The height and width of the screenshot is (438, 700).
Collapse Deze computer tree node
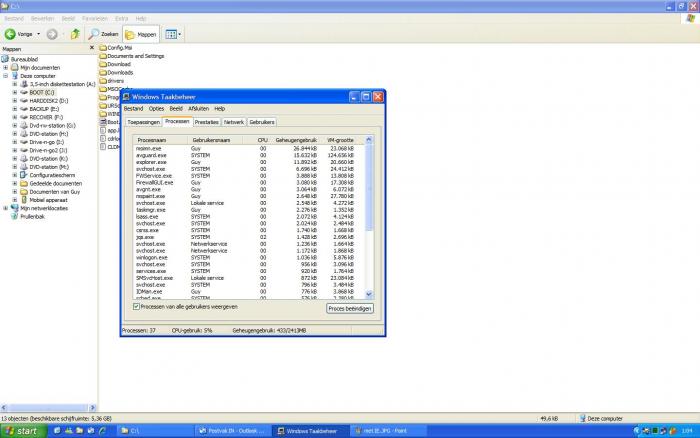tap(6, 76)
